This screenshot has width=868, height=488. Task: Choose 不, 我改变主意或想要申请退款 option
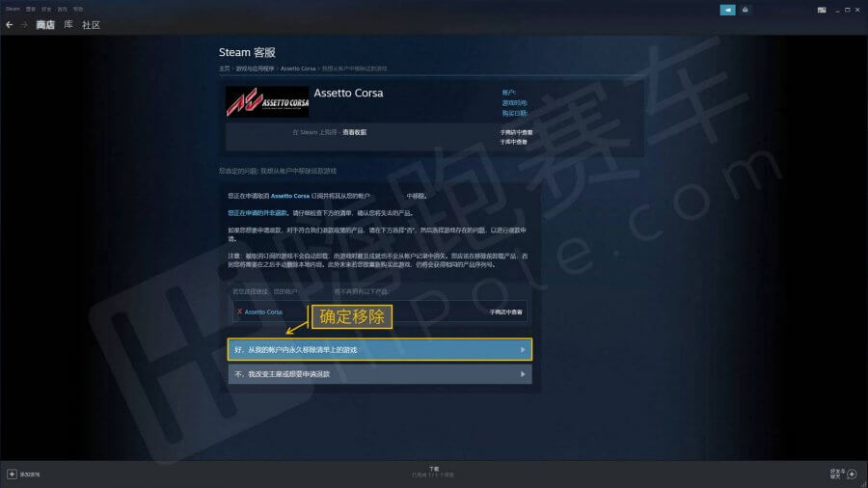coord(380,374)
